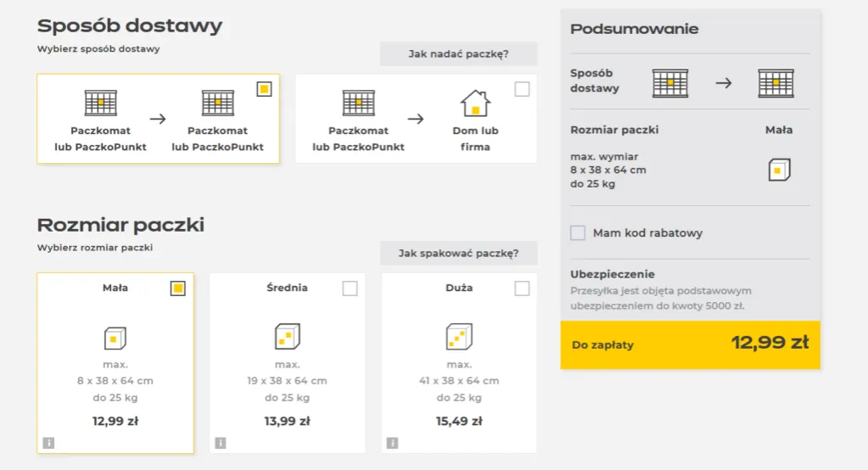Select the Średnia size checkbox
Screen dimensions: 868x470
coord(350,288)
